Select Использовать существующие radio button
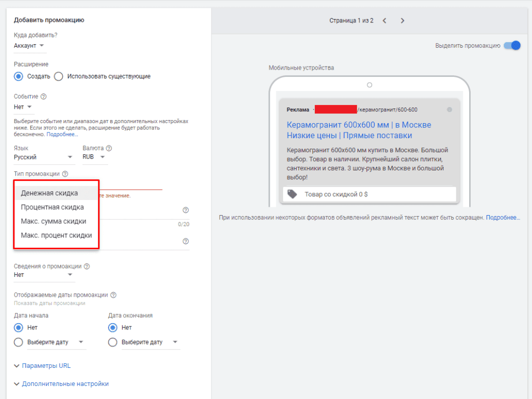The height and width of the screenshot is (399, 532). (x=59, y=76)
